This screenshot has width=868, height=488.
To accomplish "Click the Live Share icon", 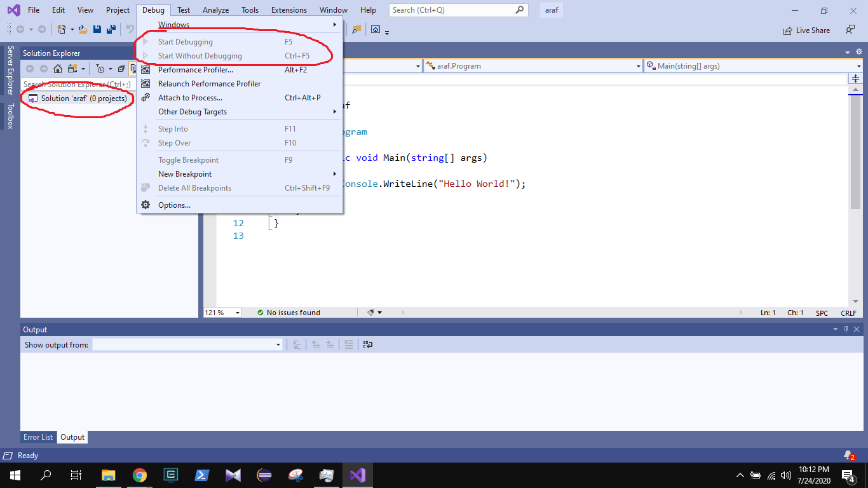I will [x=789, y=30].
